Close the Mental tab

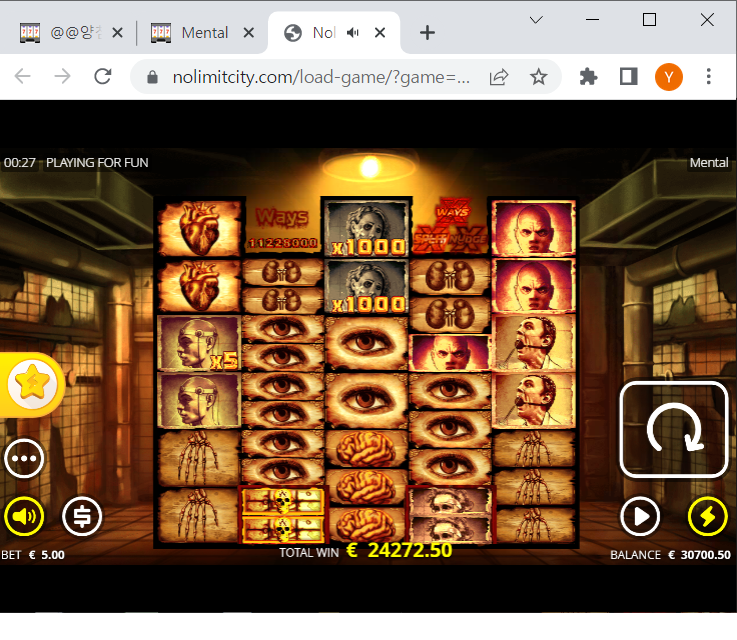249,33
